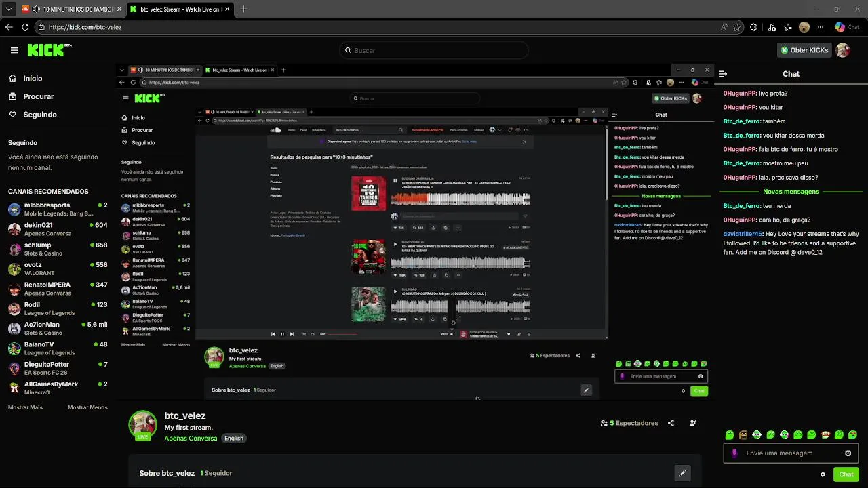This screenshot has height=488, width=868.
Task: Focus the Buscar search field
Action: point(434,50)
